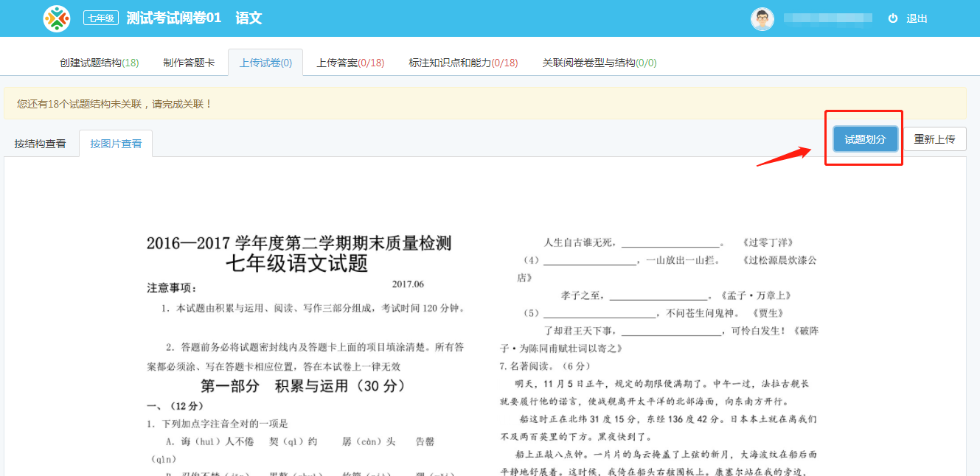Open the 上传答案(0/18) tab

(x=351, y=63)
